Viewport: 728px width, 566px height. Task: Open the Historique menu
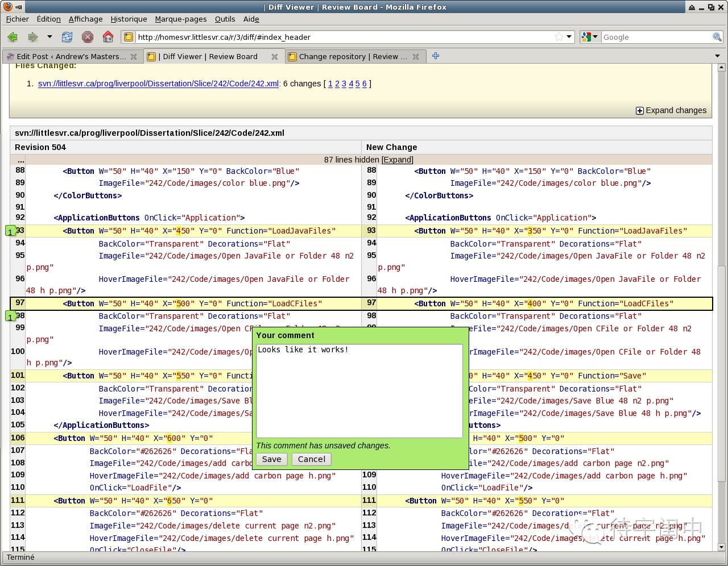[x=129, y=19]
